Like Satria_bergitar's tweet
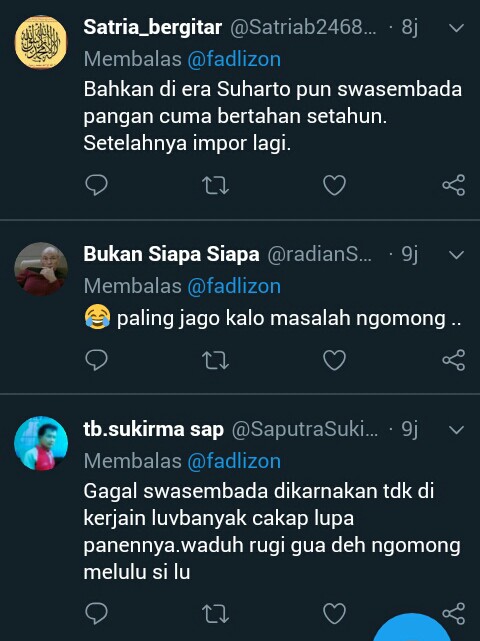 click(334, 185)
